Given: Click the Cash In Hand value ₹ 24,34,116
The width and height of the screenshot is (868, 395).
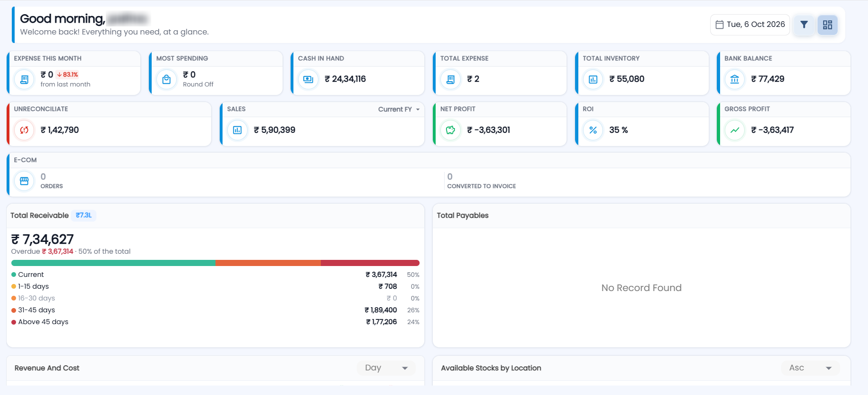Looking at the screenshot, I should [x=345, y=79].
